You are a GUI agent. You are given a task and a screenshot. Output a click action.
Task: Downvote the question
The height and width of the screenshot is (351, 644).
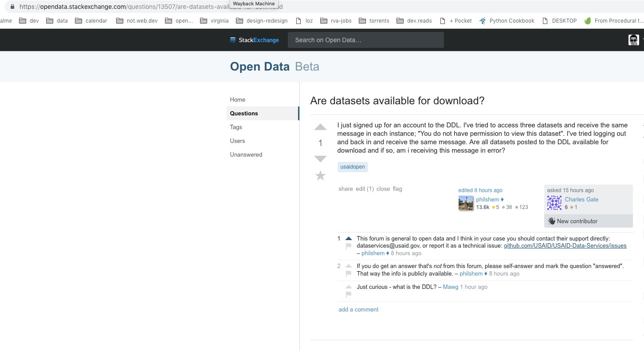[320, 158]
